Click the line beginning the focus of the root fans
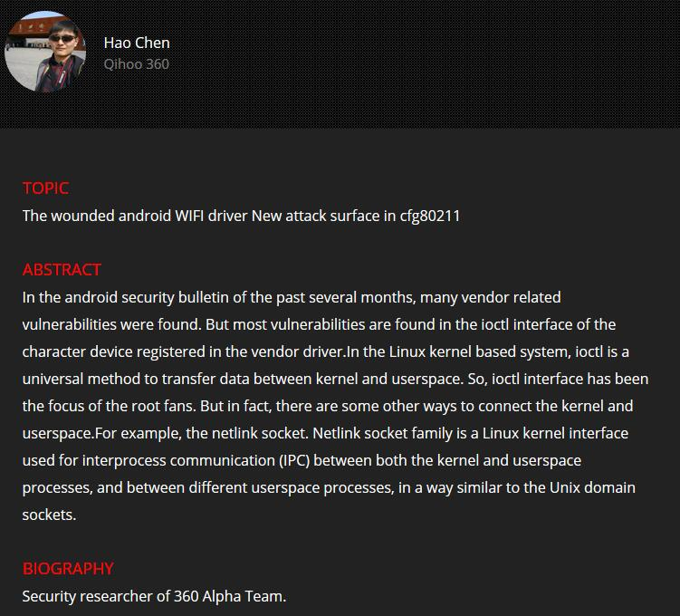Screen dimensions: 680x616 coord(328,406)
